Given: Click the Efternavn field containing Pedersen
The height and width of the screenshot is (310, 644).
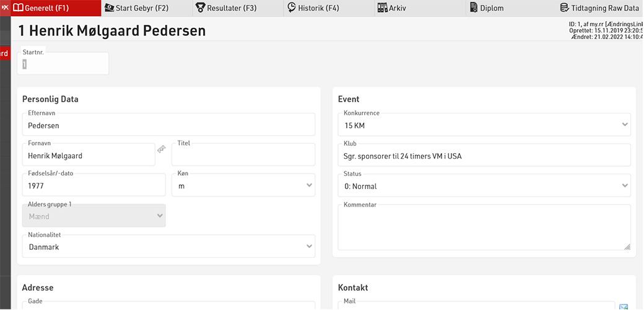Looking at the screenshot, I should coord(168,125).
